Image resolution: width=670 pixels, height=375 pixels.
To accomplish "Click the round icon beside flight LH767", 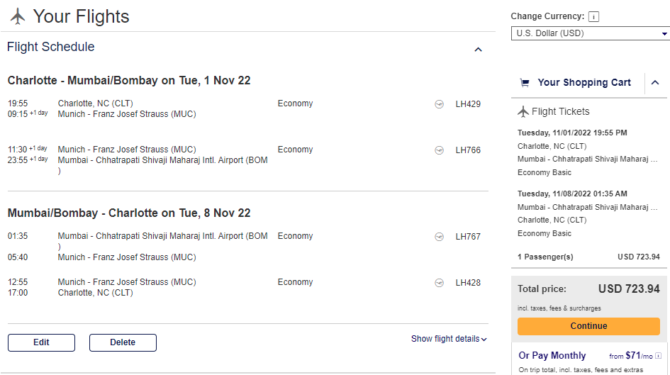I will coord(439,237).
